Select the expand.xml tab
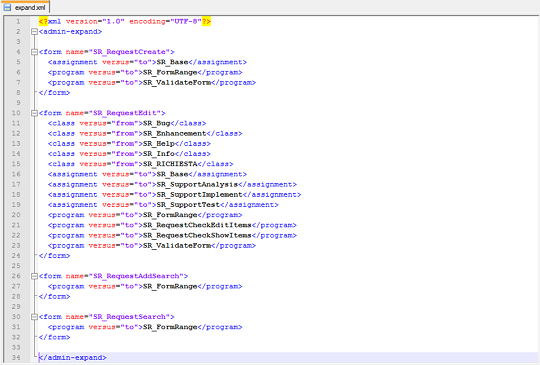540x365 pixels. pos(26,7)
